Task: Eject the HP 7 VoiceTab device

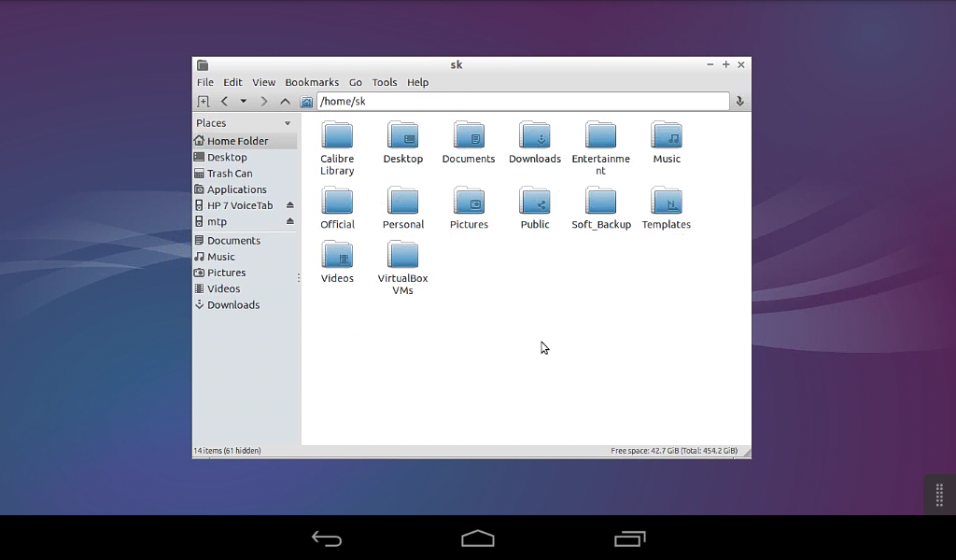Action: click(289, 205)
